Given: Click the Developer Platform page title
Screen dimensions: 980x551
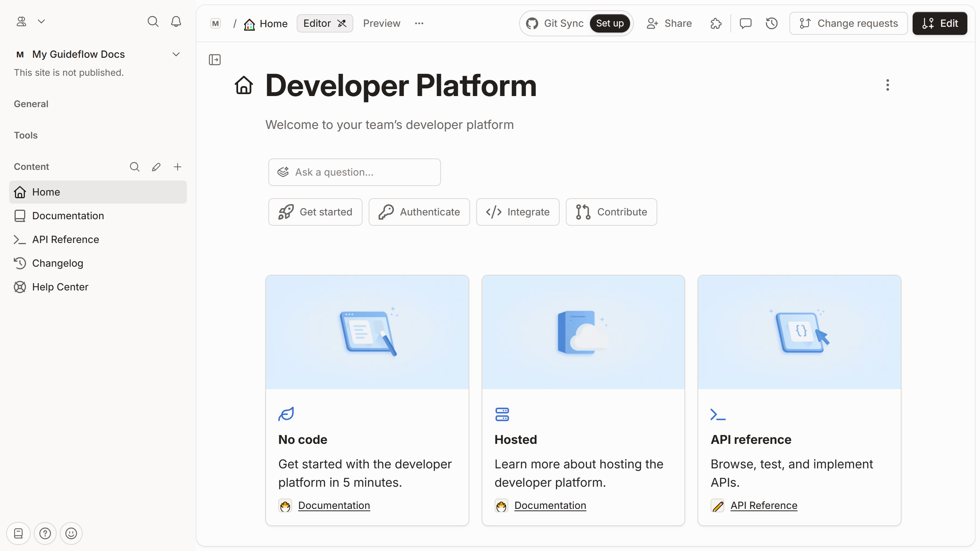Looking at the screenshot, I should (x=401, y=86).
